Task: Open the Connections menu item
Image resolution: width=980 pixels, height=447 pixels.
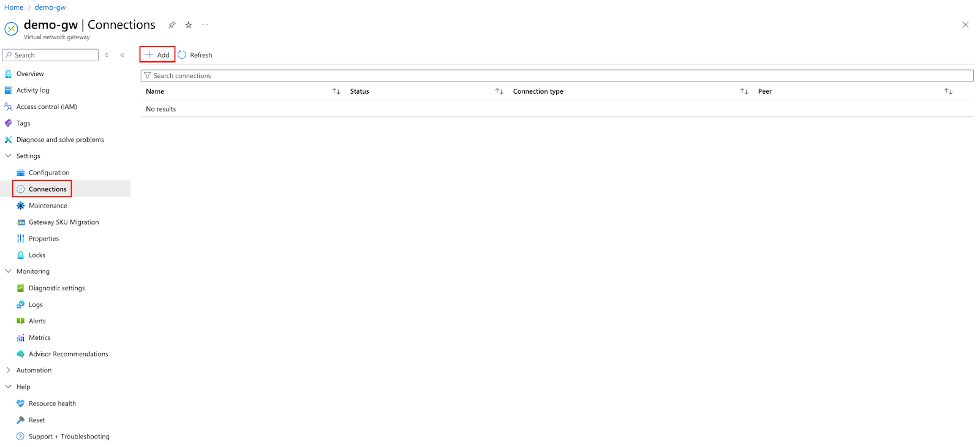Action: click(x=48, y=189)
